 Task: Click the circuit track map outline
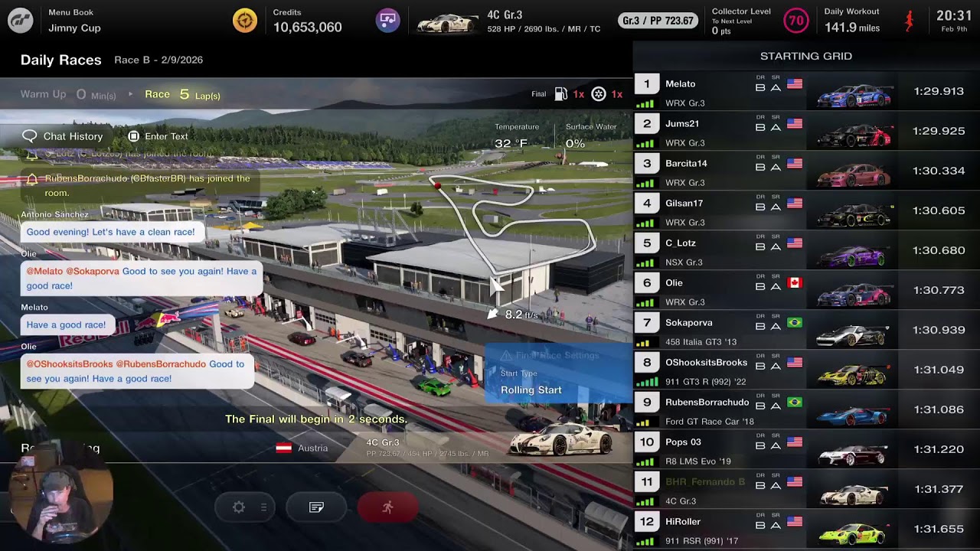click(511, 223)
